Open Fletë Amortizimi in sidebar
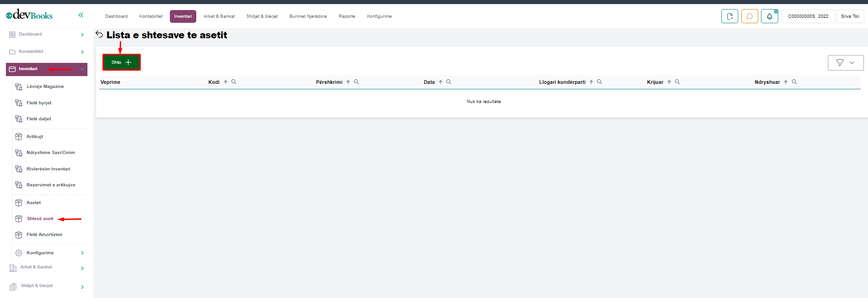This screenshot has width=868, height=298. point(44,235)
